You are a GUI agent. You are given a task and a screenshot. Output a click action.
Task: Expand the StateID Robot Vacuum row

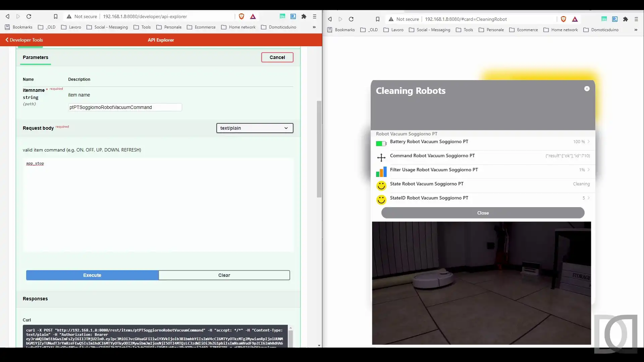click(x=588, y=197)
